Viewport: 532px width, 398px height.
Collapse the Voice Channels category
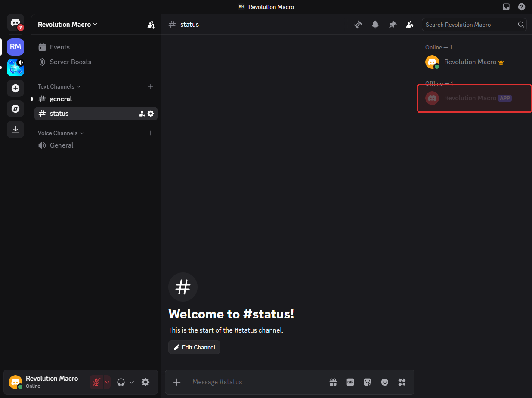[x=61, y=133]
